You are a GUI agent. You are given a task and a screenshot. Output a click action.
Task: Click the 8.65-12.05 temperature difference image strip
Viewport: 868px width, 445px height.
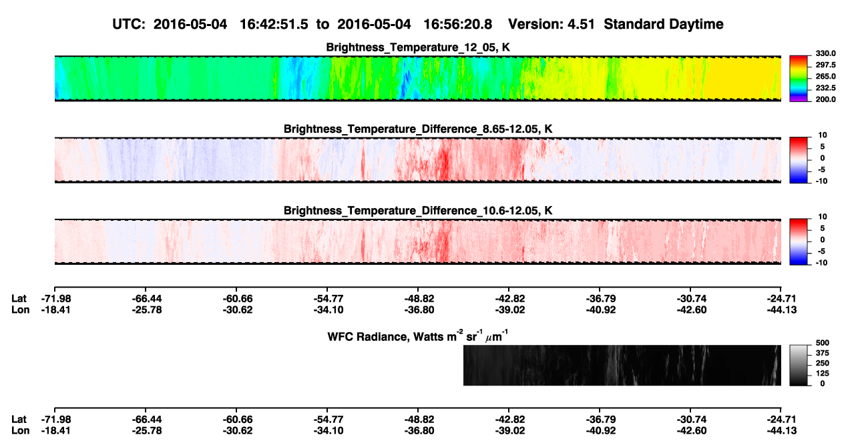pos(417,160)
